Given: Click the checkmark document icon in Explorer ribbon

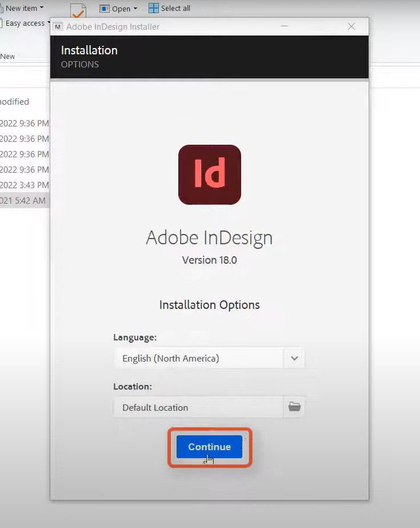Looking at the screenshot, I should [78, 10].
